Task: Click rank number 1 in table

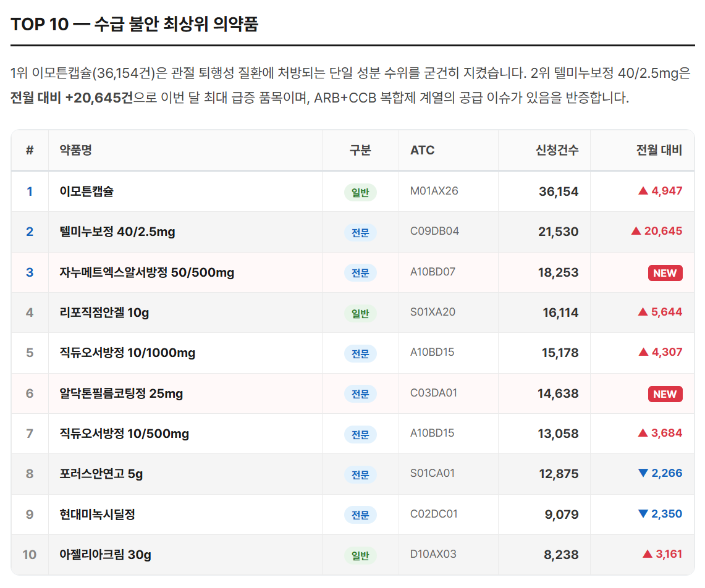Action: tap(29, 191)
